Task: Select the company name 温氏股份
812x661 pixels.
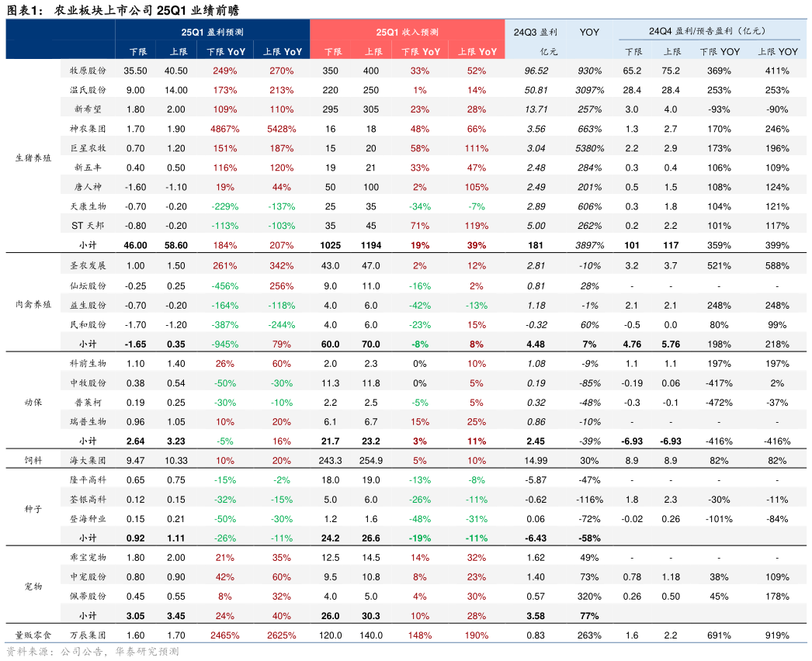Action: tap(88, 90)
